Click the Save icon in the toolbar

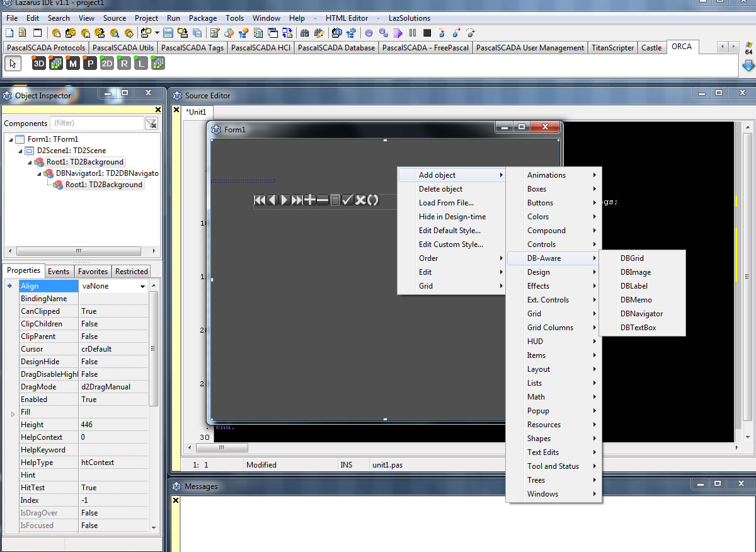click(168, 33)
